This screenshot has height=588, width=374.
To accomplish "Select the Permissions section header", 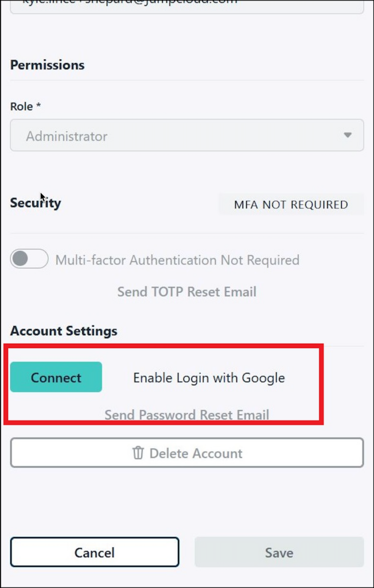I will point(47,65).
